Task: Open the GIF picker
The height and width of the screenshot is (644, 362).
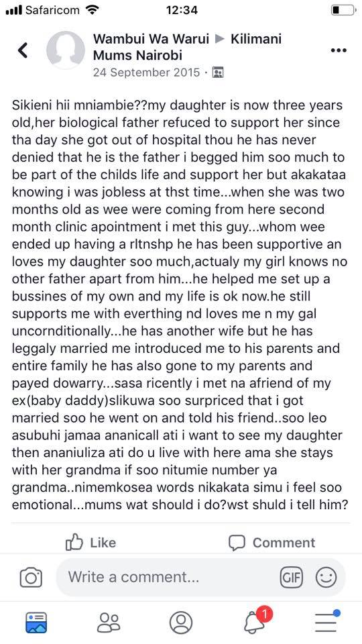Action: pyautogui.click(x=291, y=578)
